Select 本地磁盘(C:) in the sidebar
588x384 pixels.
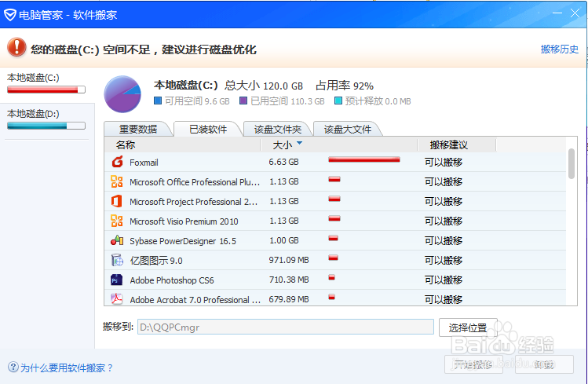click(46, 84)
